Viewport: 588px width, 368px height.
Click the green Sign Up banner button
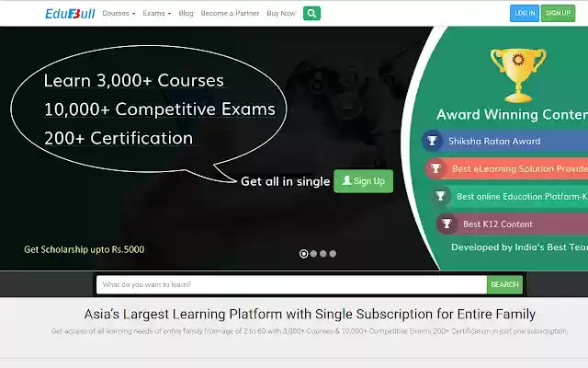(x=364, y=181)
